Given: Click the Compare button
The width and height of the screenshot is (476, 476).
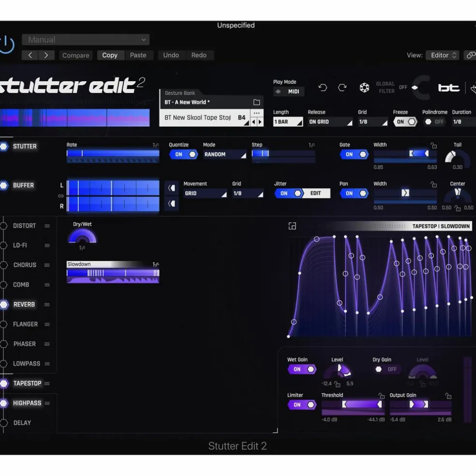Looking at the screenshot, I should click(x=75, y=55).
